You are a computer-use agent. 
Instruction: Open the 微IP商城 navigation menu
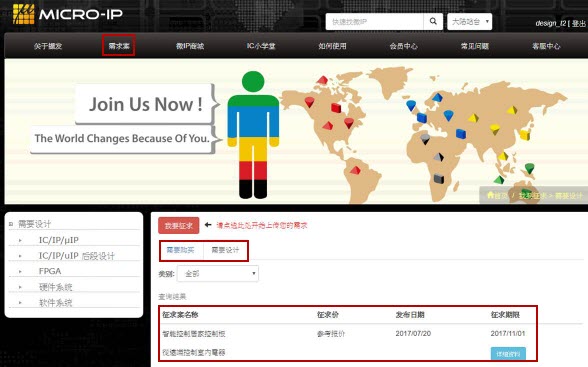click(x=190, y=46)
